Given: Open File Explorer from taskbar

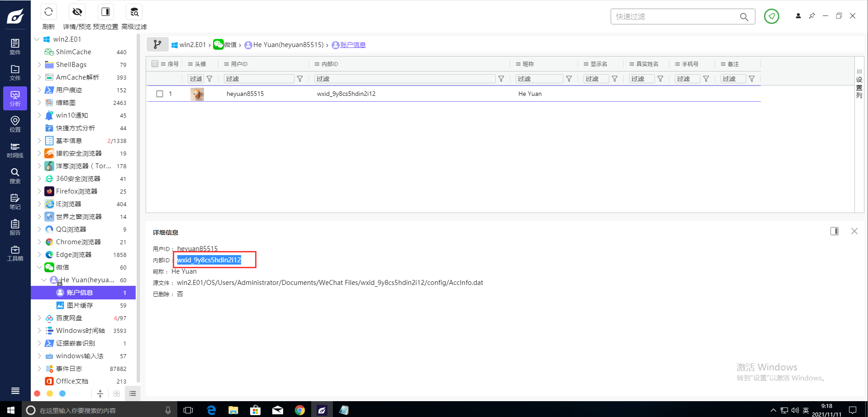Looking at the screenshot, I should click(233, 410).
